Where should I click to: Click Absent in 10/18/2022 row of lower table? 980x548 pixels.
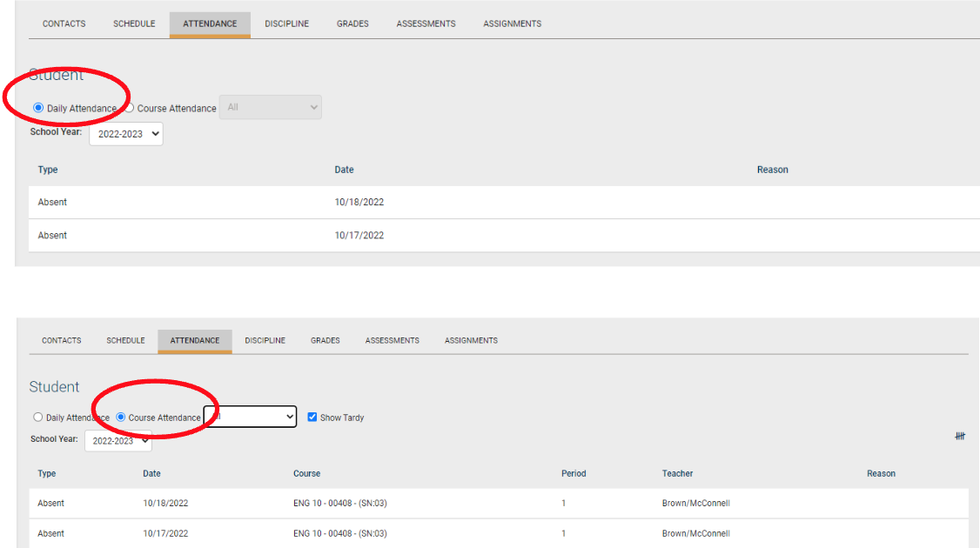[x=50, y=503]
